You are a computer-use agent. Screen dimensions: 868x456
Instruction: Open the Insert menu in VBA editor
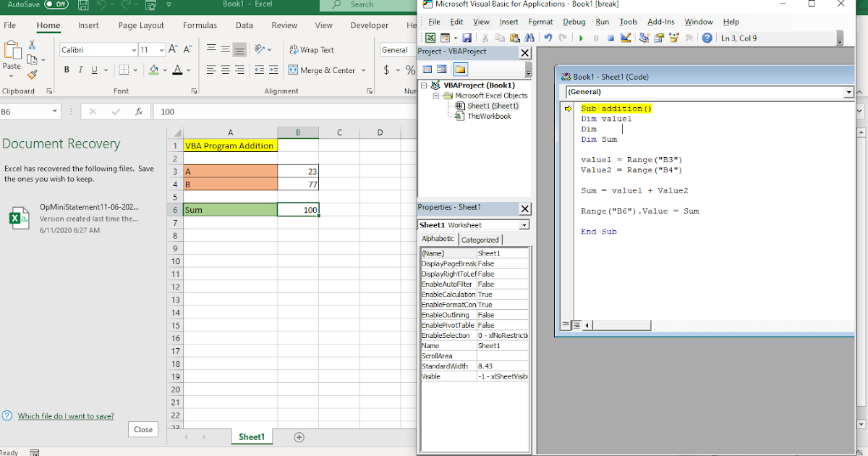click(x=509, y=22)
